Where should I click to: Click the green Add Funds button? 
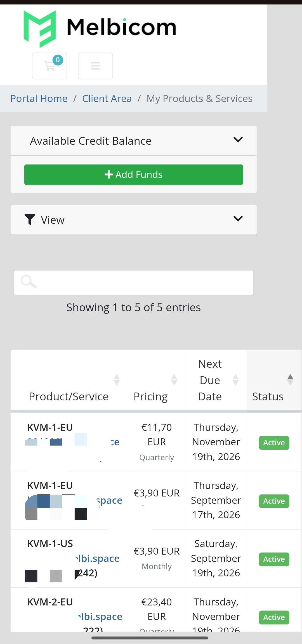(134, 175)
